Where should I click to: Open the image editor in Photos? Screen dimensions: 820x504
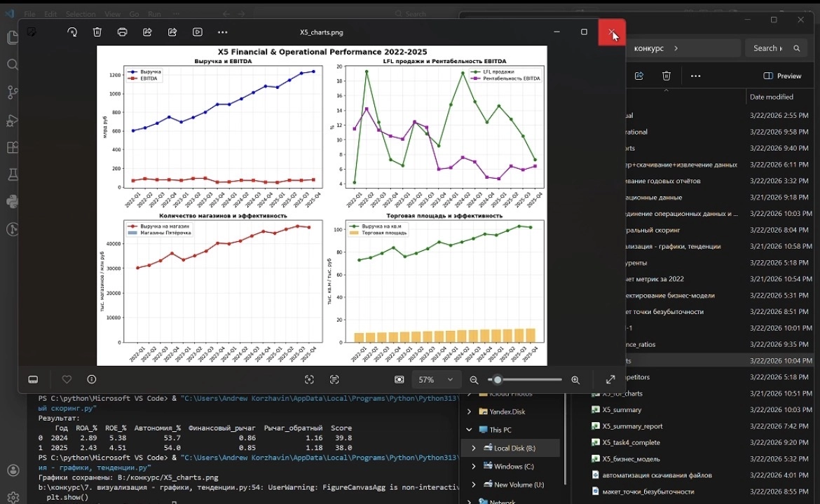[x=32, y=32]
